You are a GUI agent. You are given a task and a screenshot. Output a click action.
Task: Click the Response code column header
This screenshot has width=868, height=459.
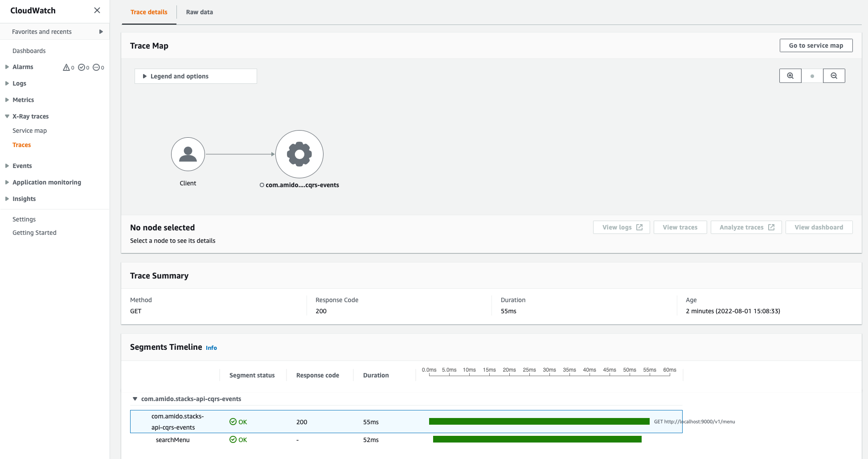(318, 375)
